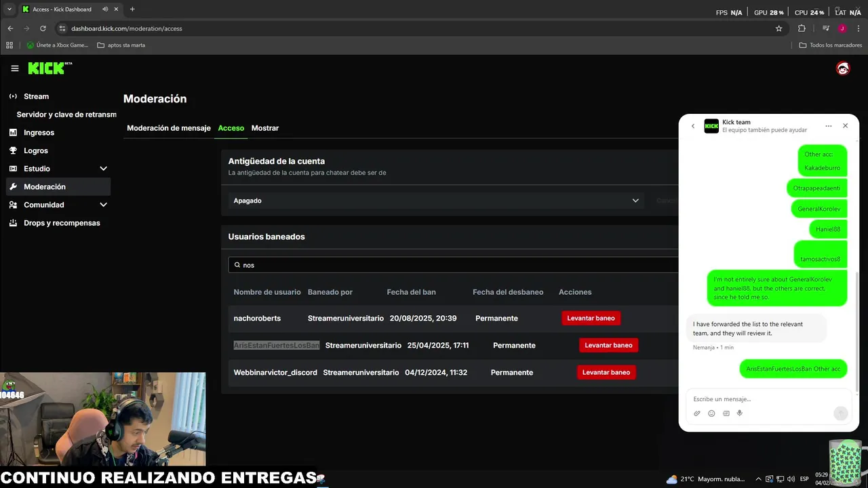Viewport: 868px width, 488px height.
Task: Open GIF picker in chat
Action: point(726,413)
